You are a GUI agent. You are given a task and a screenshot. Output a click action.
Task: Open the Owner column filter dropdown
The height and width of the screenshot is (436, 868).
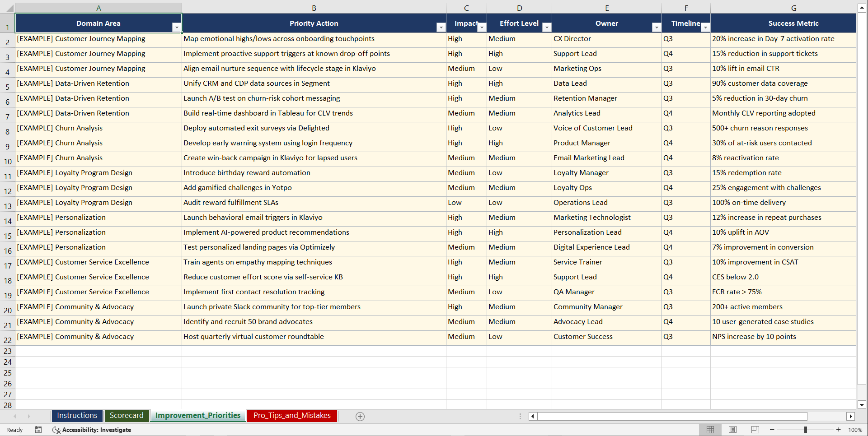click(657, 27)
